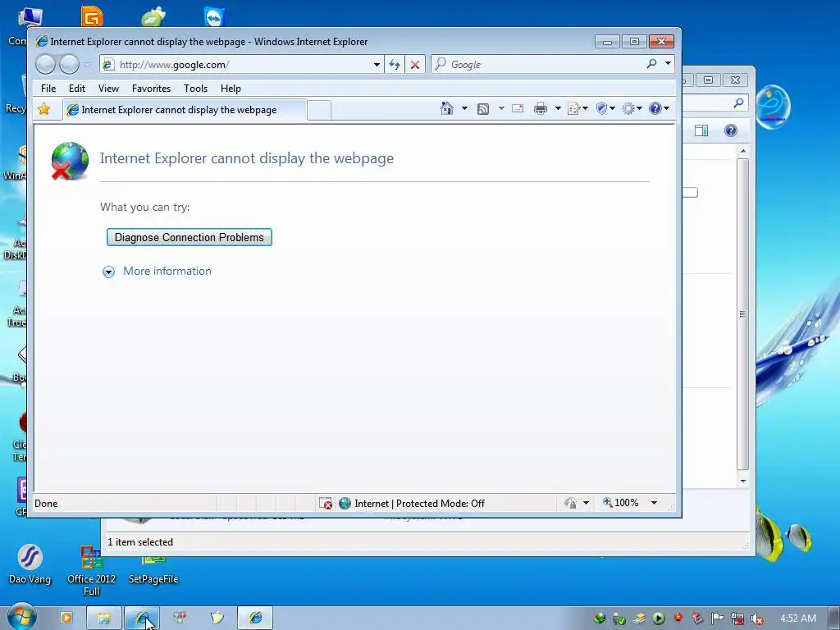Open the File menu
Image resolution: width=840 pixels, height=630 pixels.
[48, 89]
